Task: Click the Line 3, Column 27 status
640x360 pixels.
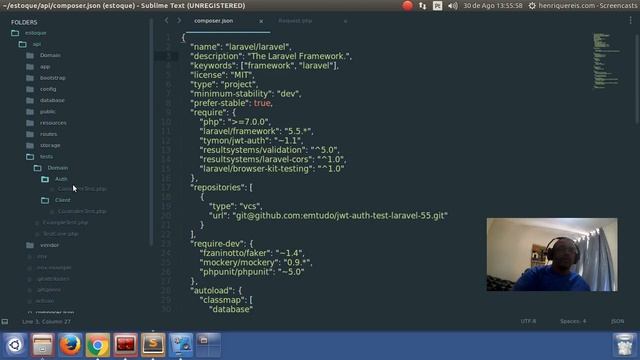Action: click(46, 322)
